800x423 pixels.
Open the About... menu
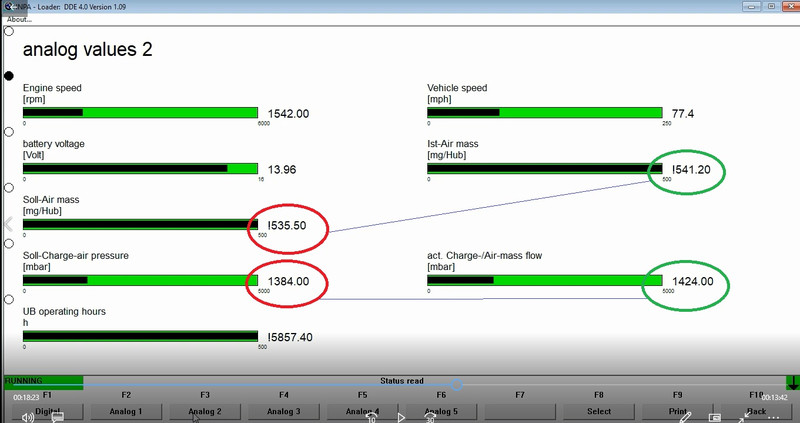click(19, 19)
